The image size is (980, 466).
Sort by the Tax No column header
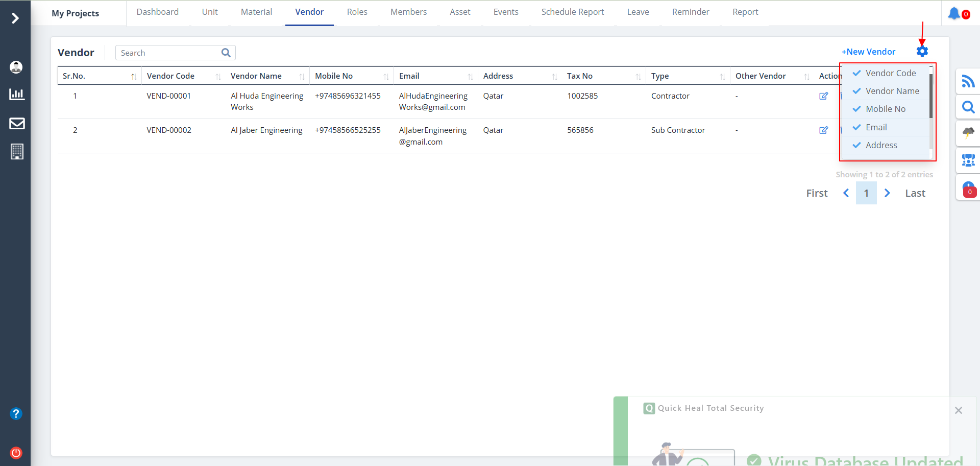(x=580, y=76)
